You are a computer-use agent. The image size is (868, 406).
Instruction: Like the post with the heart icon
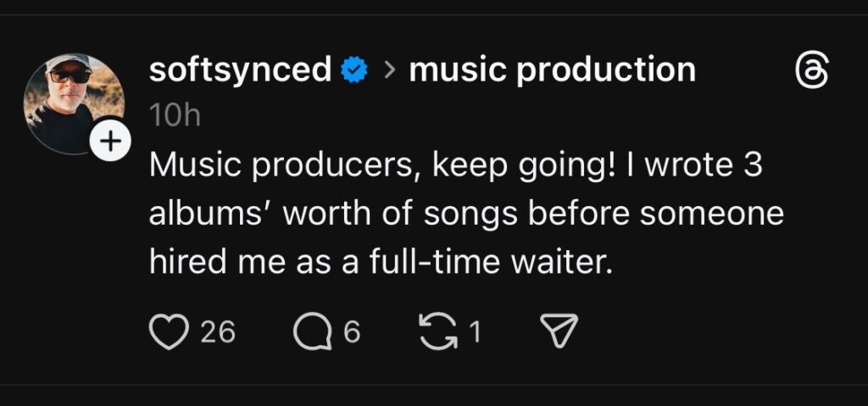click(x=168, y=331)
